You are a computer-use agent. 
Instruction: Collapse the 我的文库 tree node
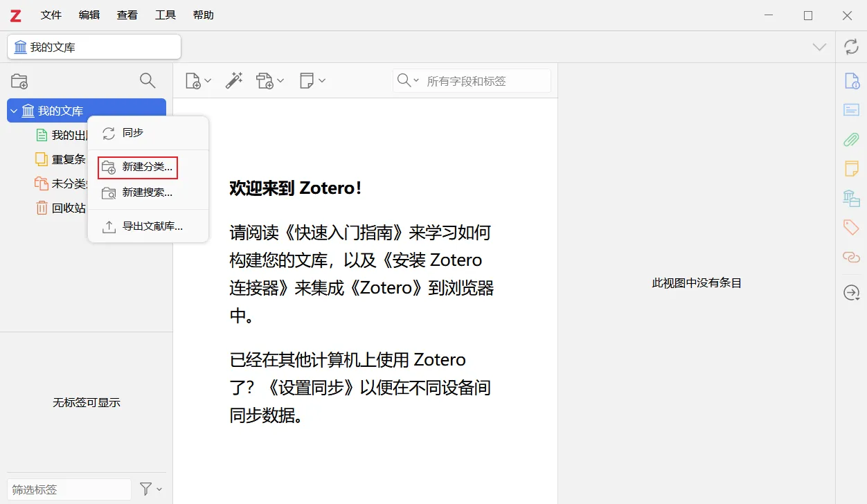tap(14, 111)
